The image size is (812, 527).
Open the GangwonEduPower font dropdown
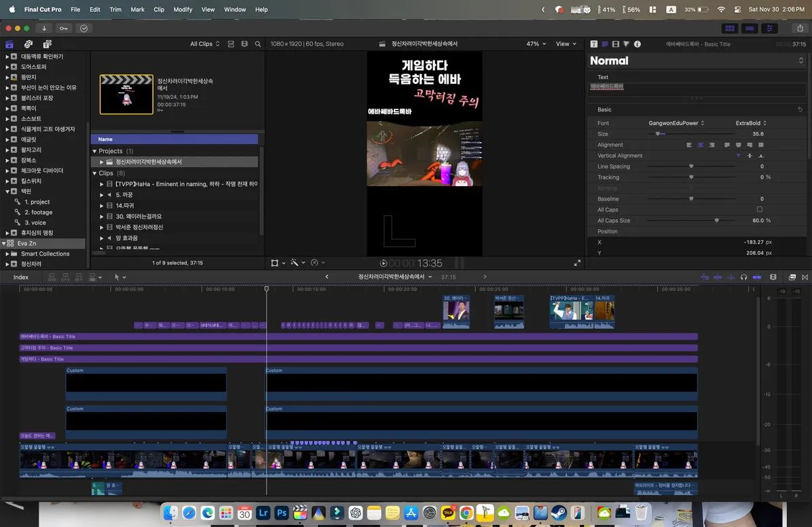click(676, 123)
